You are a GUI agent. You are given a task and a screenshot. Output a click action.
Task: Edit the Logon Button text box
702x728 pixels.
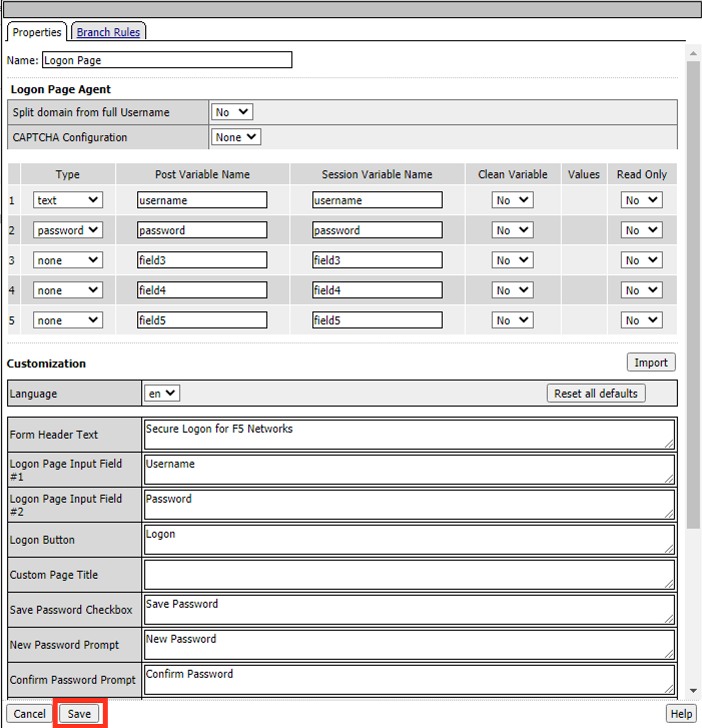[409, 540]
